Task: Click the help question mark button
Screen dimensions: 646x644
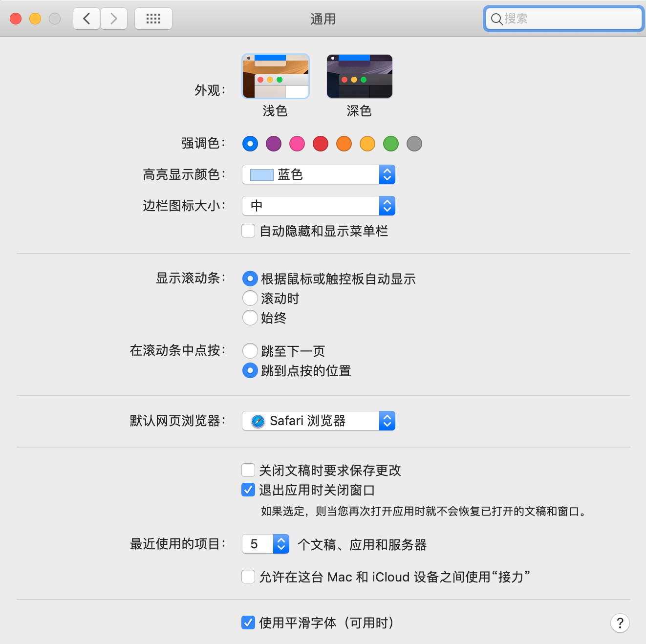Action: click(620, 623)
